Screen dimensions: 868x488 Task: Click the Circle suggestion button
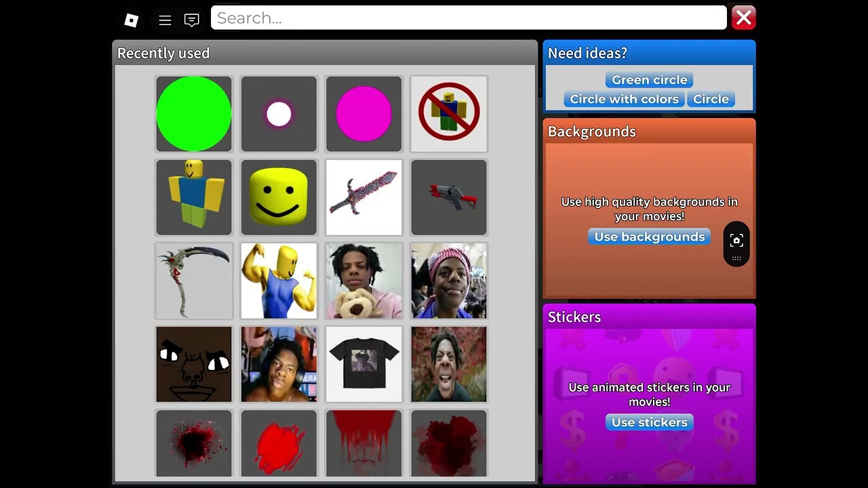(711, 99)
